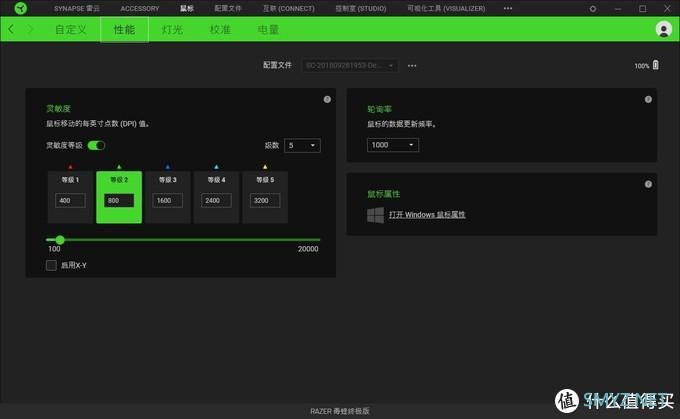This screenshot has width=680, height=419.
Task: Click the 100% battery percentage text
Action: tap(642, 66)
